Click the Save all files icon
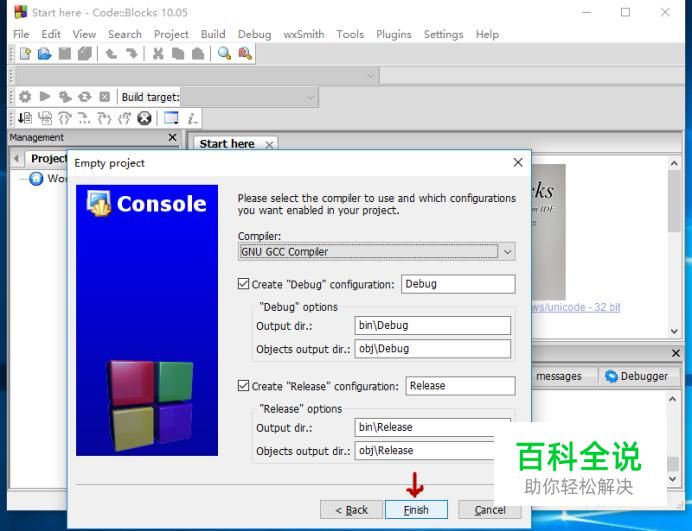Image resolution: width=692 pixels, height=531 pixels. 85,54
